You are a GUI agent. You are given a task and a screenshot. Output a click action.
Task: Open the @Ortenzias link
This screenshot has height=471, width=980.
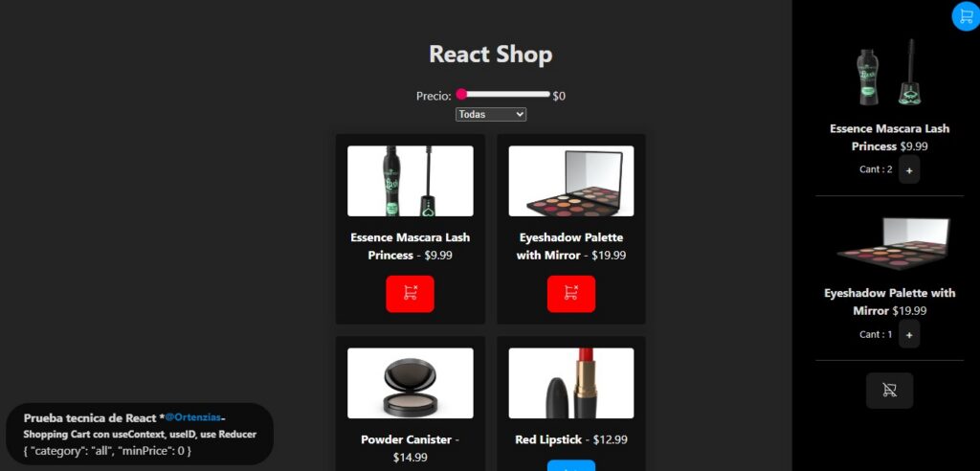[193, 417]
